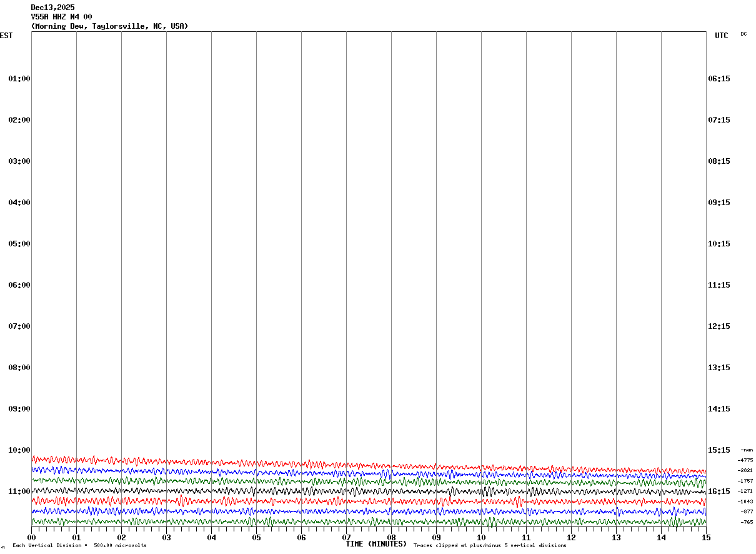Click minute 15 on the time axis
Screen dimensions: 756x554
click(x=706, y=537)
